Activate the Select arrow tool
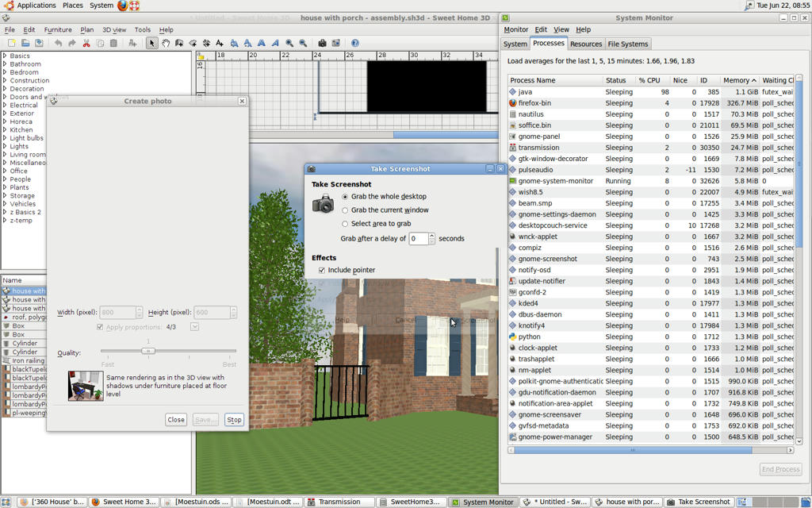This screenshot has height=508, width=812. point(151,43)
